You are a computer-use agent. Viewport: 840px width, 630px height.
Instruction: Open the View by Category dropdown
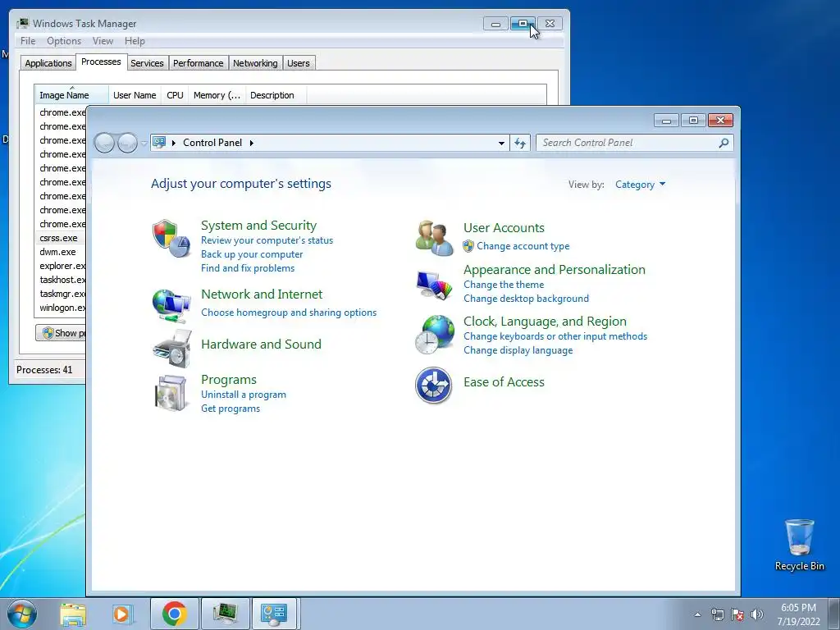640,185
